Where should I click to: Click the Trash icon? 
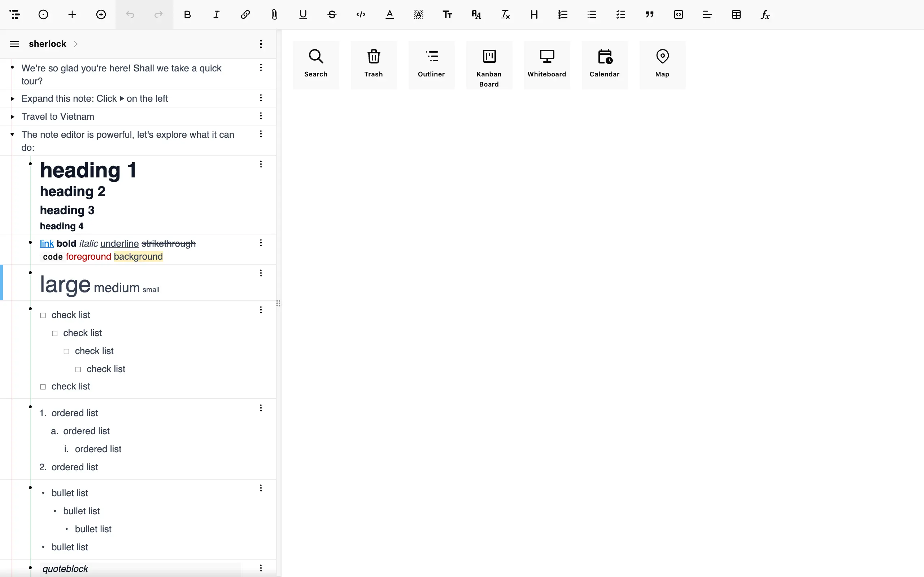(374, 65)
